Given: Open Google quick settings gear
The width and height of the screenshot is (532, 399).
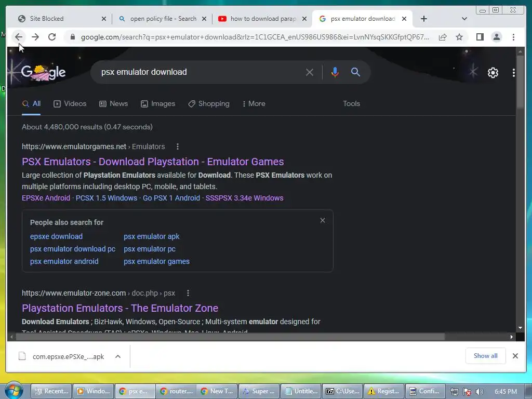Looking at the screenshot, I should click(x=493, y=73).
